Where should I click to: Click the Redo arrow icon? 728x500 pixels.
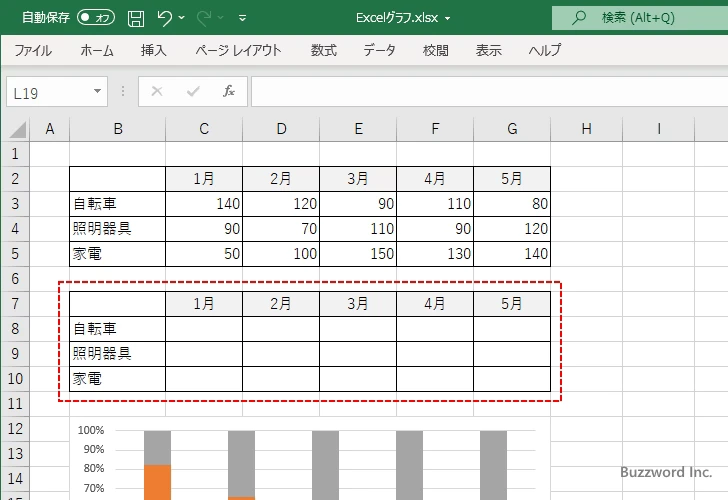tap(203, 18)
